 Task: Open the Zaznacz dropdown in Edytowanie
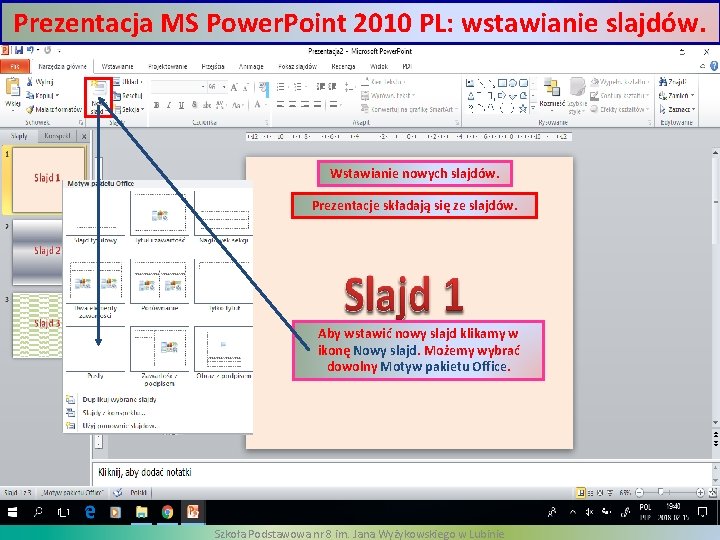tap(677, 109)
